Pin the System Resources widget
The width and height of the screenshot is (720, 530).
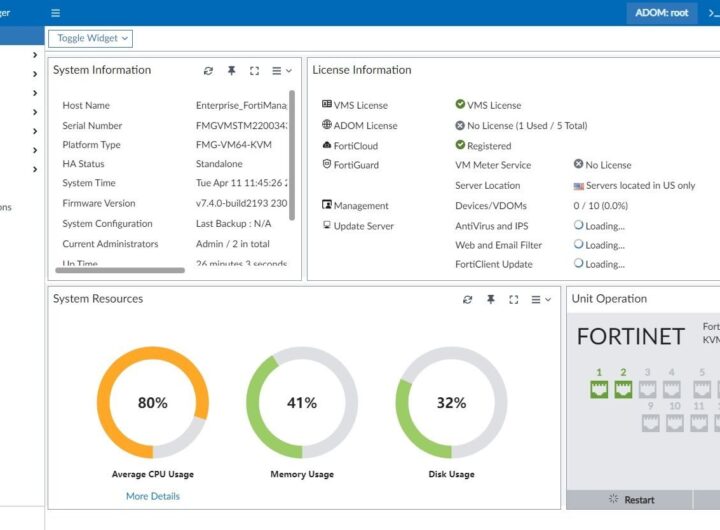point(490,299)
